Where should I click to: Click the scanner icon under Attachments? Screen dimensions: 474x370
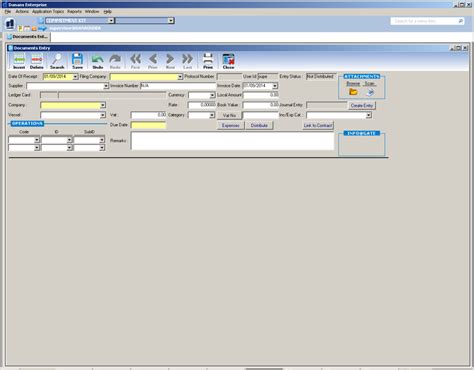point(370,92)
